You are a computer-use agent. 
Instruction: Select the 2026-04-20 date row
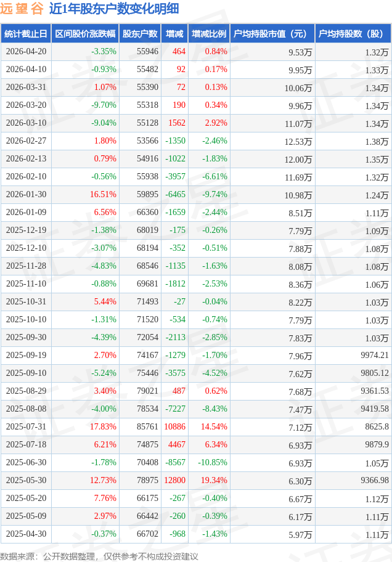(x=25, y=52)
